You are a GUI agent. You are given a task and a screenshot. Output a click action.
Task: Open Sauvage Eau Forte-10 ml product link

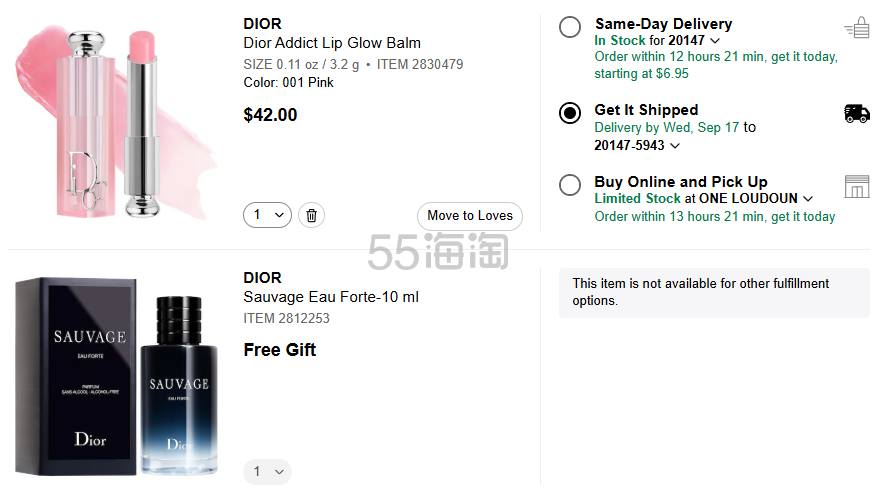[331, 297]
